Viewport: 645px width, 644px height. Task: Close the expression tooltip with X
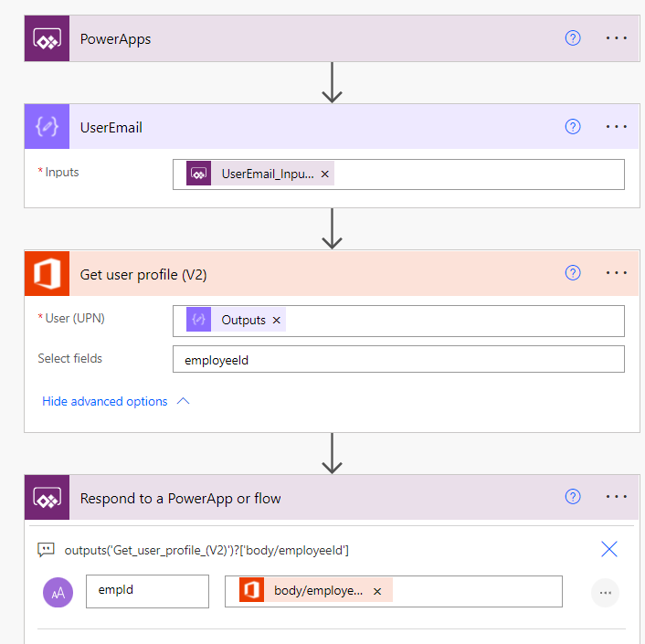point(609,549)
